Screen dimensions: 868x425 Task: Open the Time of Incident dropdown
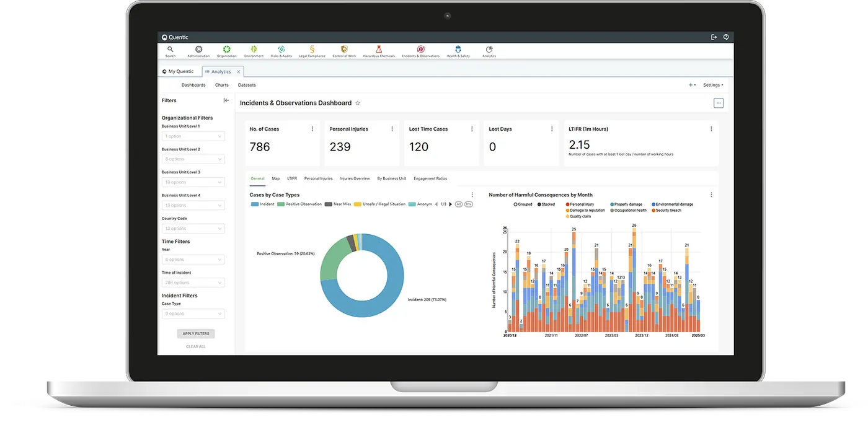[193, 283]
